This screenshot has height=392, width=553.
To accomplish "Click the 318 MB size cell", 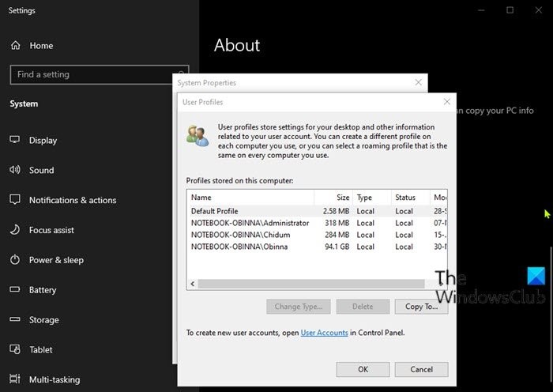I will (x=337, y=223).
